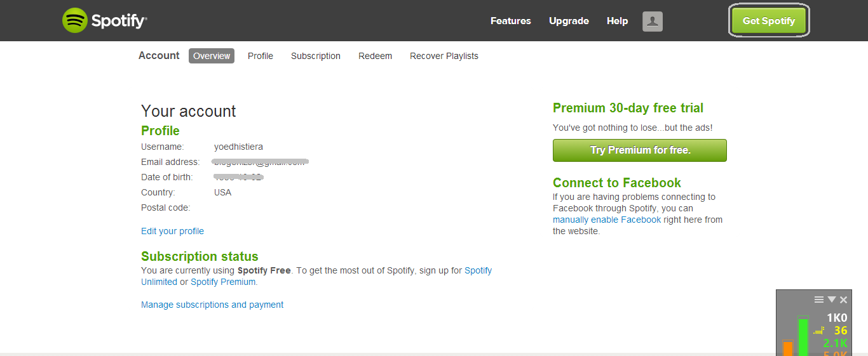Open Help in the header
Screen dimensions: 868x356
pos(617,21)
